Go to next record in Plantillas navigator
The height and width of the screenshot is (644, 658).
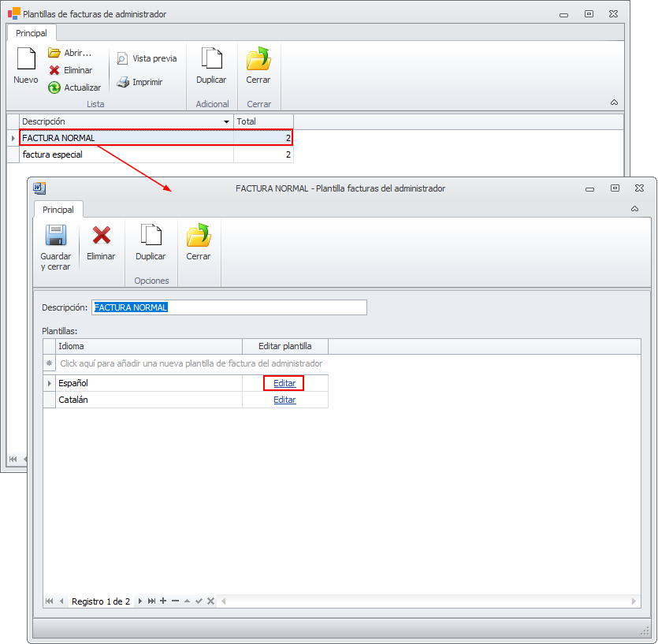point(140,601)
